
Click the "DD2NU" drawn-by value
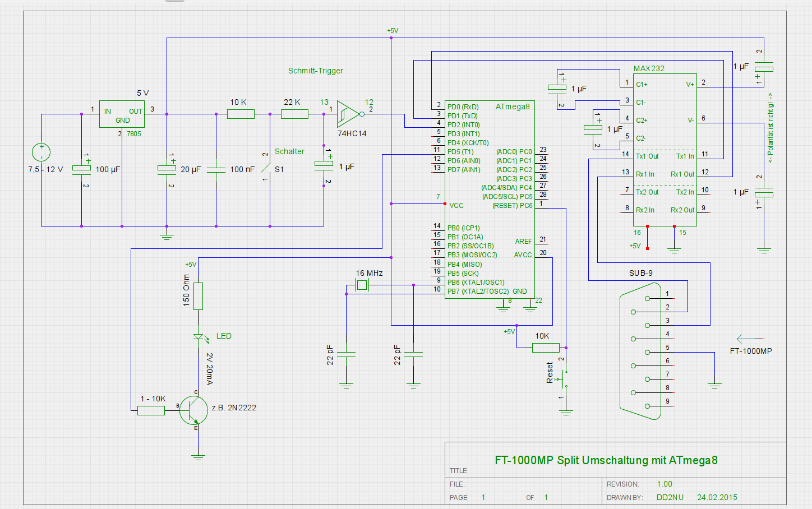pyautogui.click(x=670, y=497)
